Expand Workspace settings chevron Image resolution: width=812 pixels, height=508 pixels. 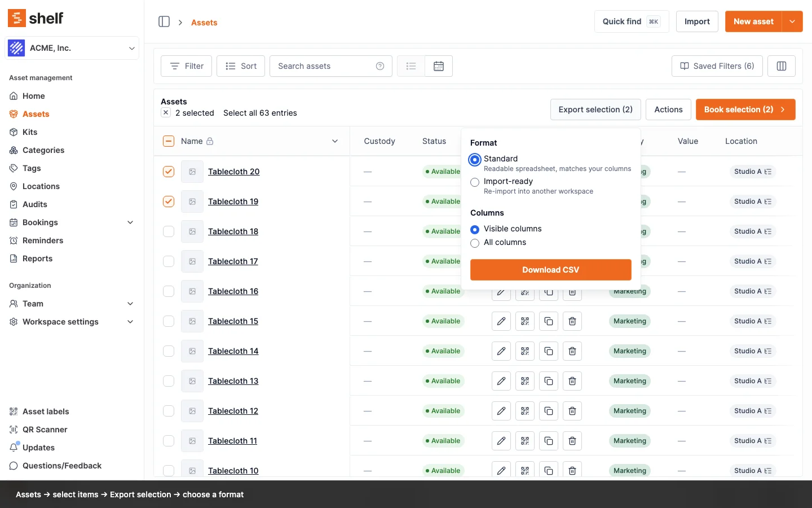[130, 322]
